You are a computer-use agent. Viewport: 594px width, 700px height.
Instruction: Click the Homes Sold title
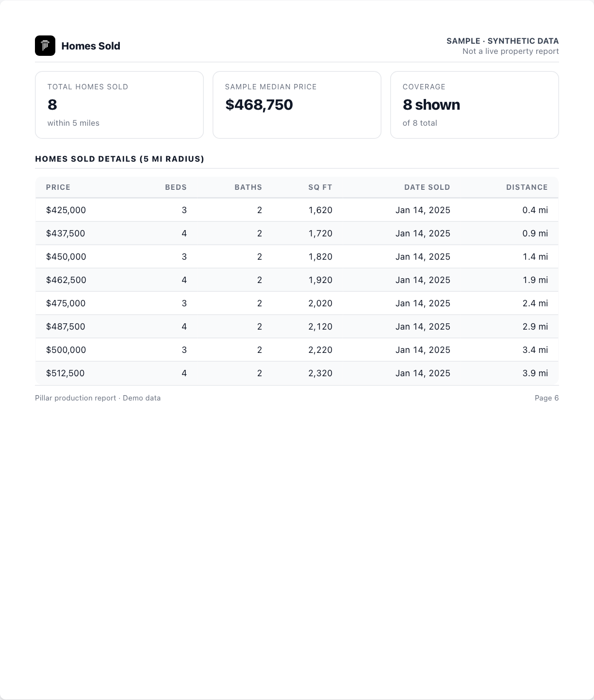point(91,46)
